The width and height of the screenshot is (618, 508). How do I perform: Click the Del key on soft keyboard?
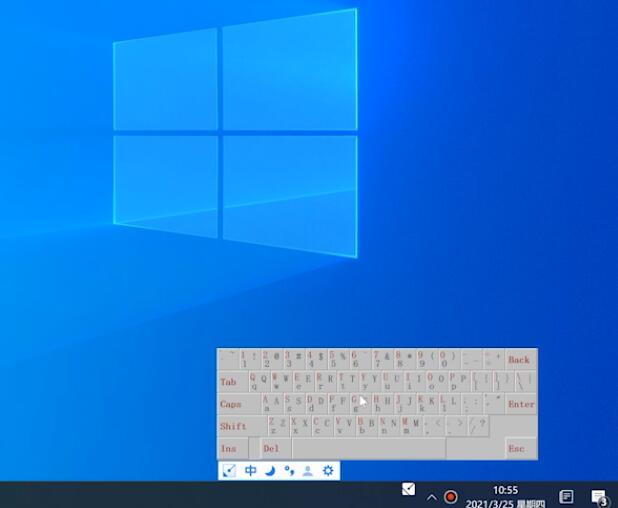(x=276, y=448)
